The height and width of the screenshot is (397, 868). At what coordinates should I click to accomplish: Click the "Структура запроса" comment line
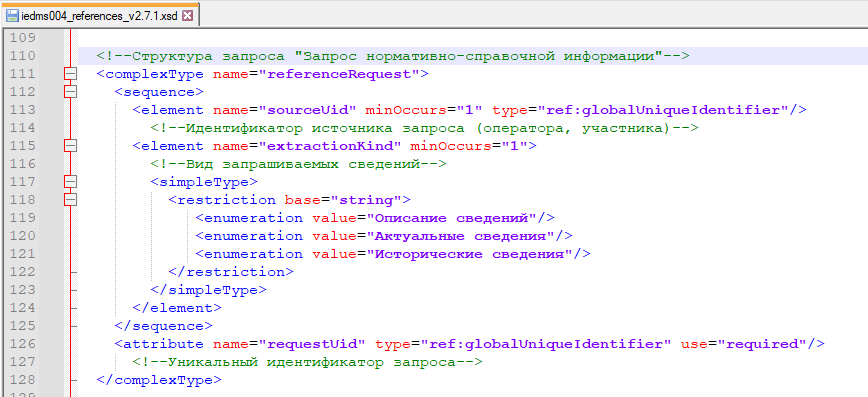click(x=392, y=56)
